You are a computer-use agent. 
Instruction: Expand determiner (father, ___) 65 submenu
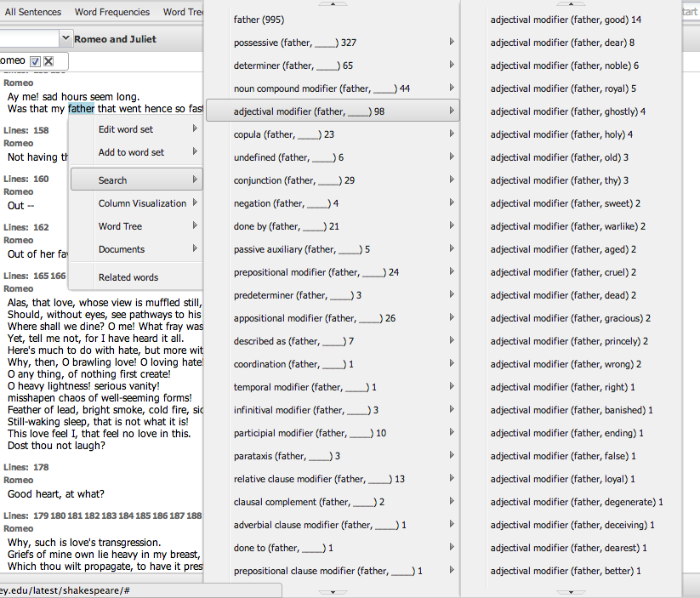coord(333,65)
